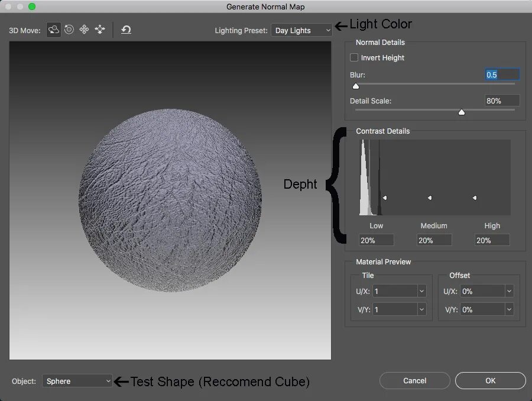Click the Tile V/Y value field
Screen dimensions: 532x401
(395, 309)
